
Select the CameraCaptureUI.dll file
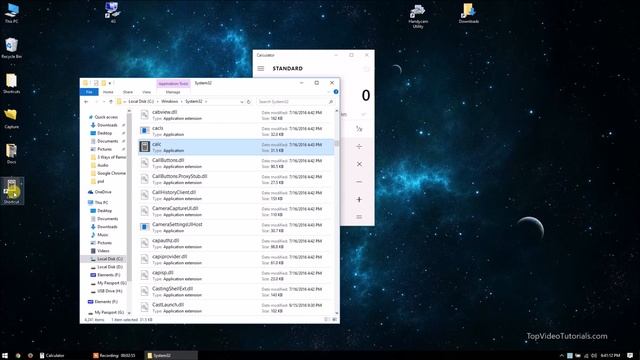tap(236, 211)
